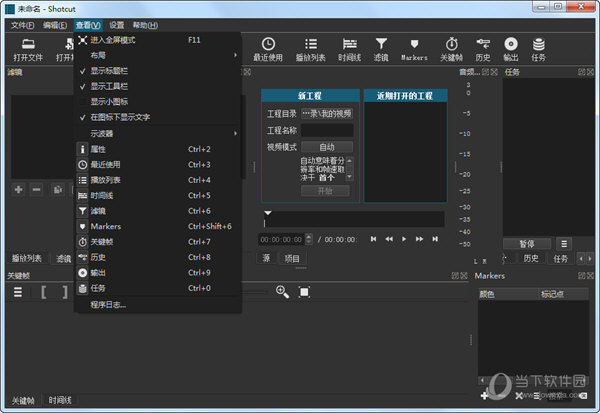Select Markers Ctrl+Shift+6 menu entry
This screenshot has height=413, width=600.
157,226
